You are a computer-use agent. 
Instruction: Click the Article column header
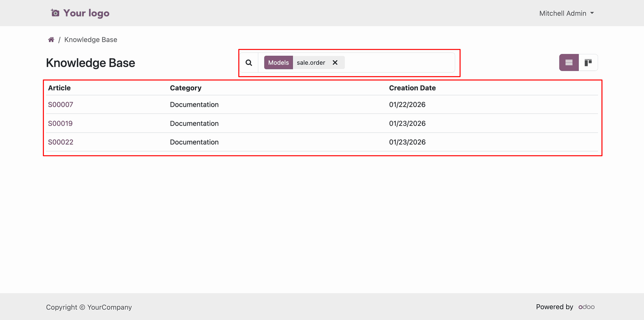[59, 88]
